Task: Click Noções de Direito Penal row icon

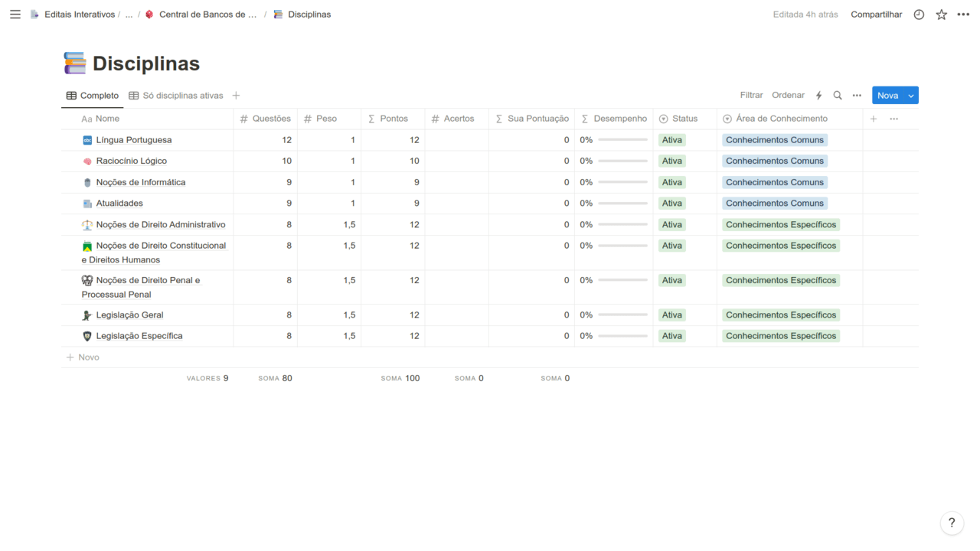Action: coord(87,280)
